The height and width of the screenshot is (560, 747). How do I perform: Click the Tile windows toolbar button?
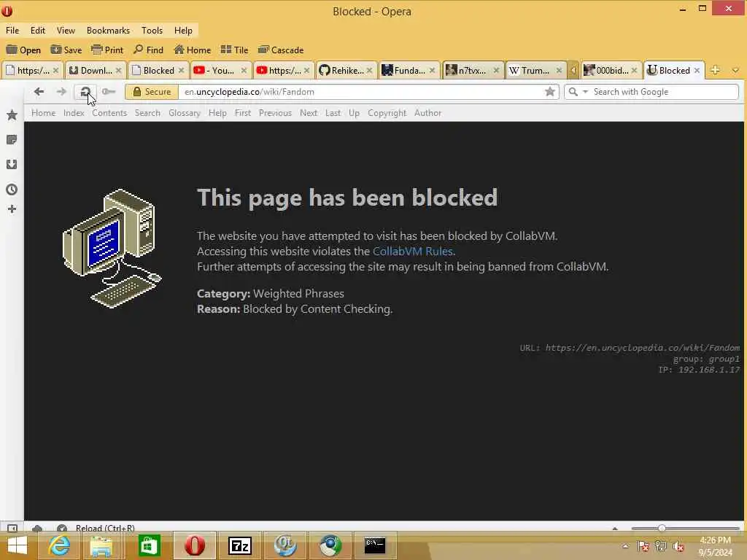click(234, 50)
